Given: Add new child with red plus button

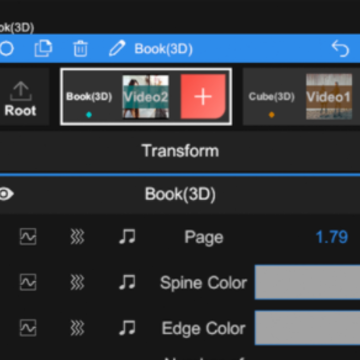Looking at the screenshot, I should click(x=203, y=97).
